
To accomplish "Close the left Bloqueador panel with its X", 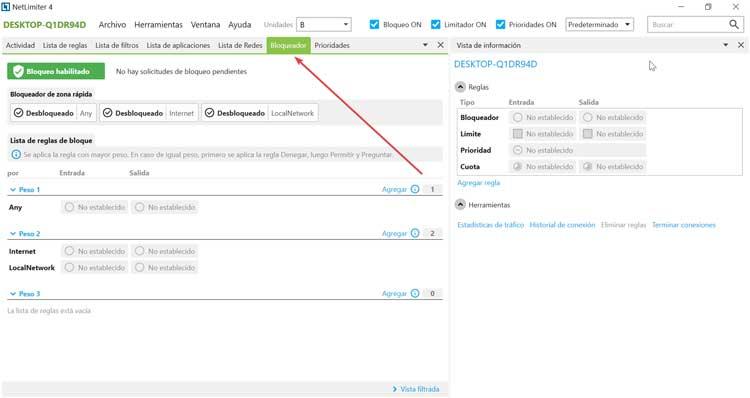I will point(441,45).
